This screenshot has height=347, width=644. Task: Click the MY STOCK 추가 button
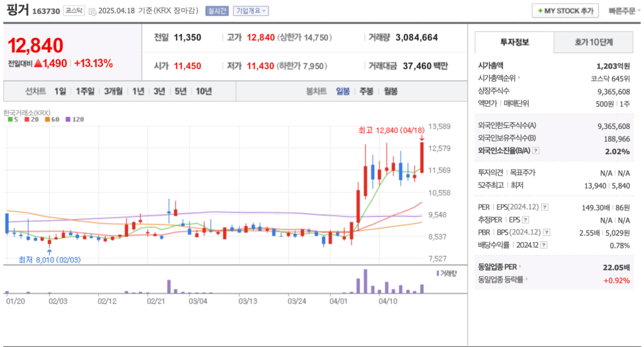[x=565, y=11]
